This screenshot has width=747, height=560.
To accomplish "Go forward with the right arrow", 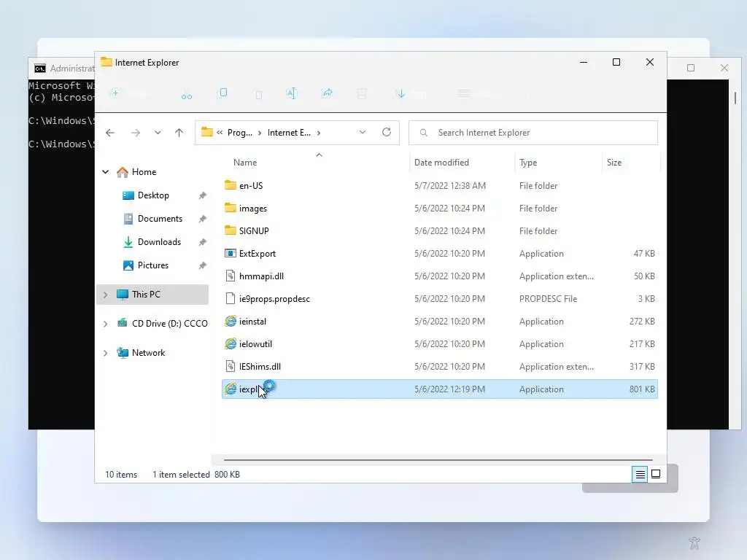I will point(136,133).
